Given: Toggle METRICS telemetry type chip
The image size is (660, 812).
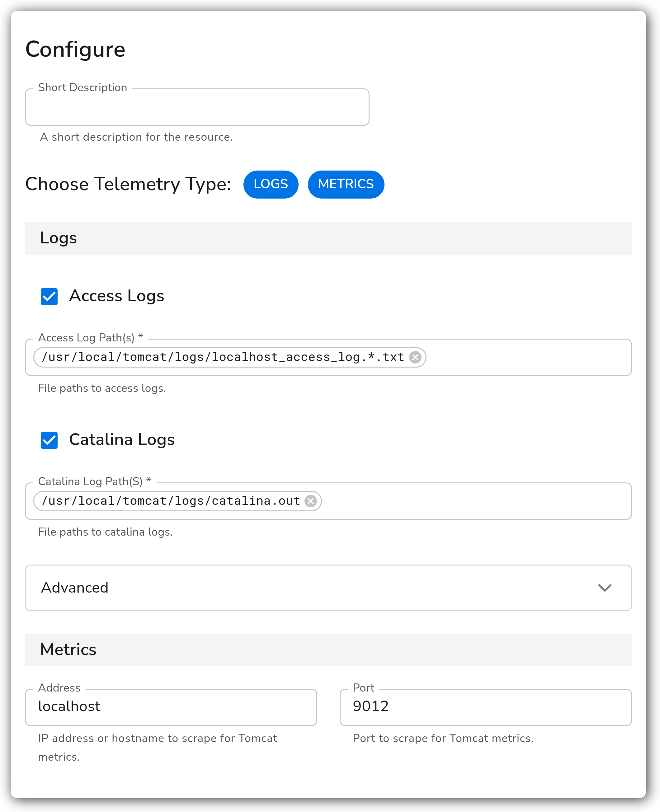Looking at the screenshot, I should click(x=346, y=184).
